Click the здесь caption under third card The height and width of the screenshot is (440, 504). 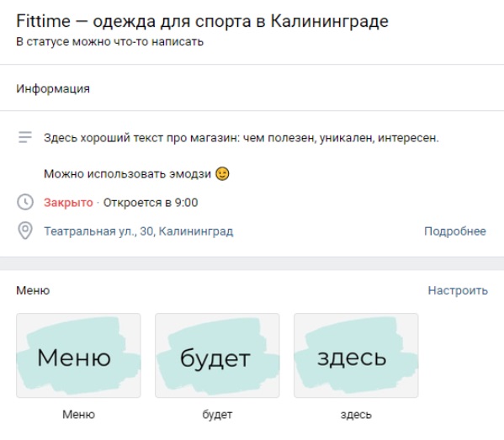click(x=356, y=415)
